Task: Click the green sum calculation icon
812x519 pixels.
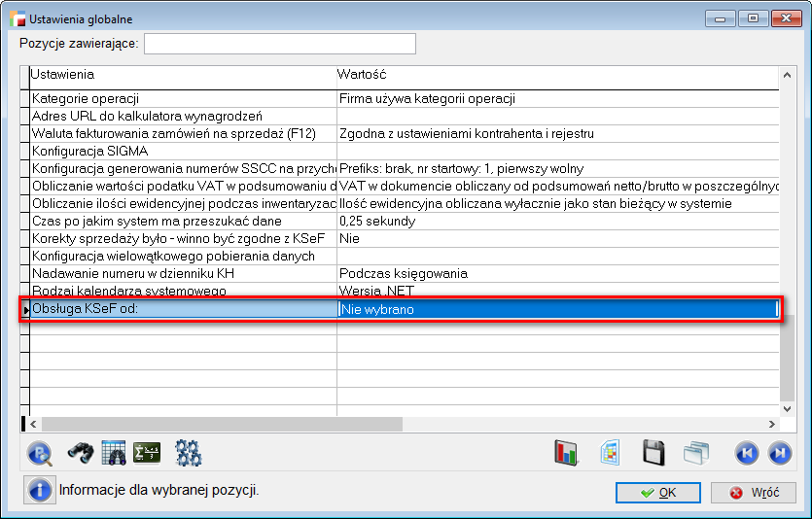Action: coord(147,452)
